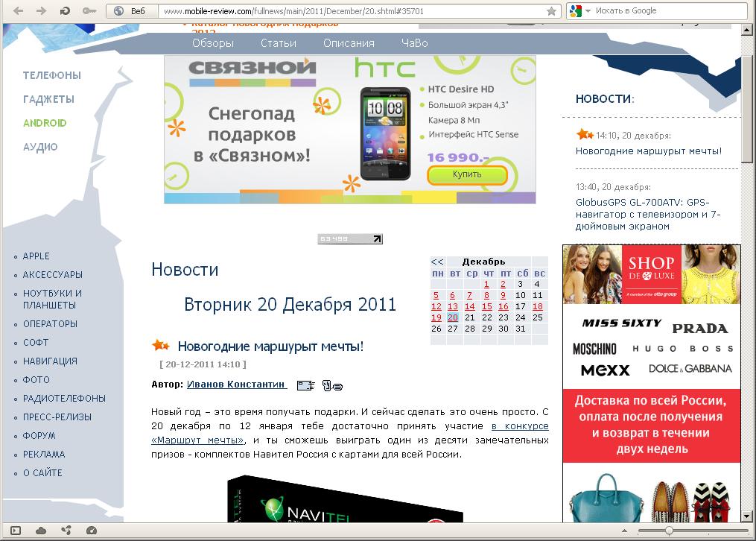Click the messenger icon beside author
Viewport: 756px width, 541px height.
(x=332, y=385)
